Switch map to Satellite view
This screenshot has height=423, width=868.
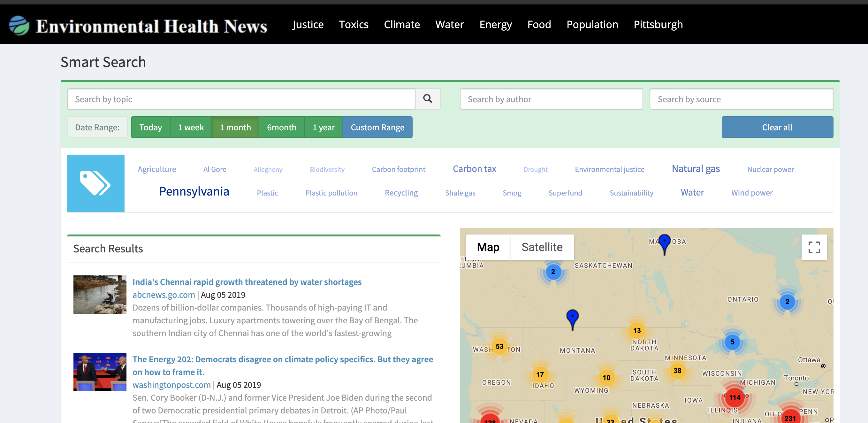click(542, 247)
